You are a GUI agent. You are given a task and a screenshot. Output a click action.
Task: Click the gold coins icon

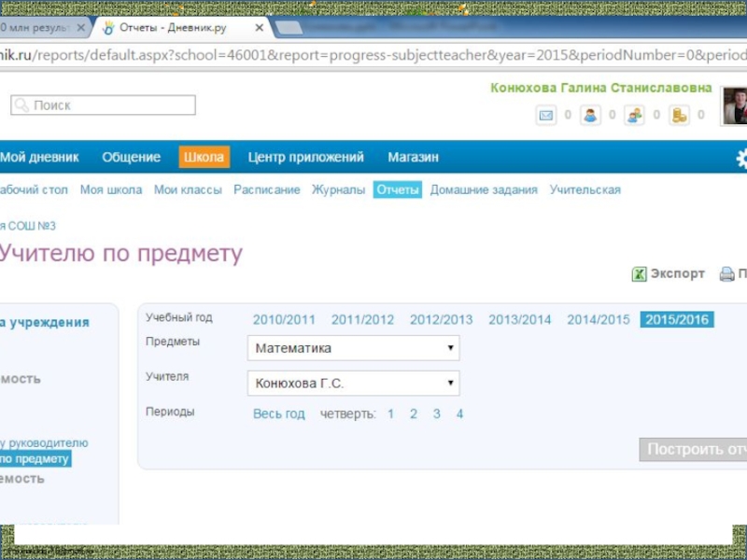[x=680, y=116]
